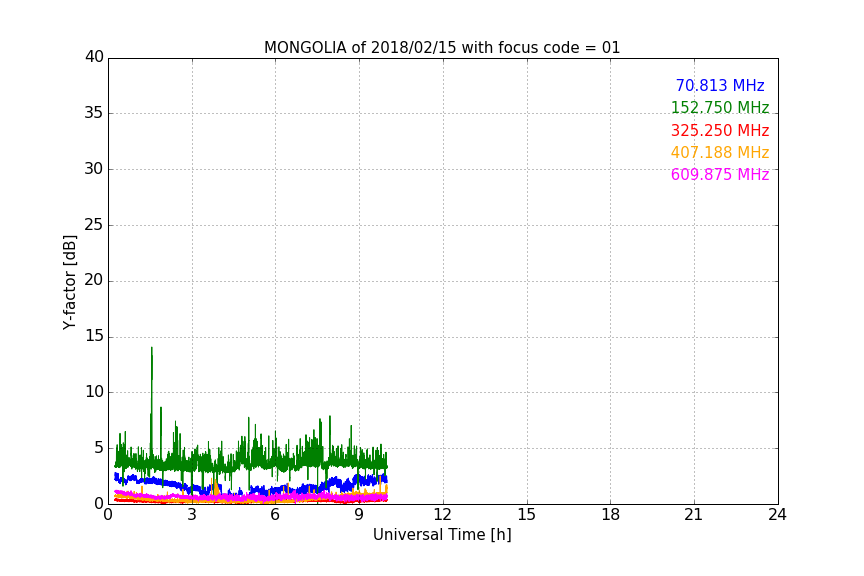Select the red 325.250 MHz legend label
This screenshot has height=576, width=864.
coord(720,131)
